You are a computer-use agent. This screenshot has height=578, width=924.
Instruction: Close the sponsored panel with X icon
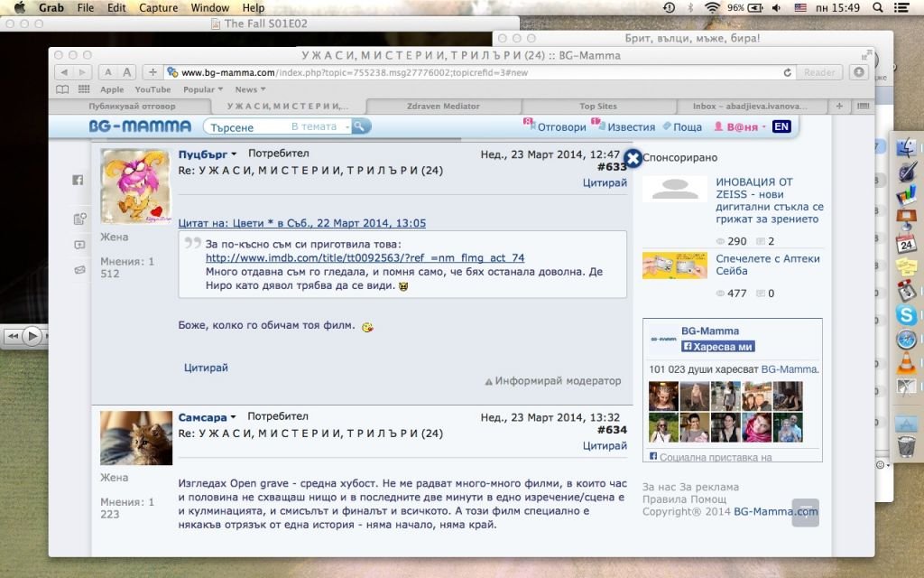point(633,158)
